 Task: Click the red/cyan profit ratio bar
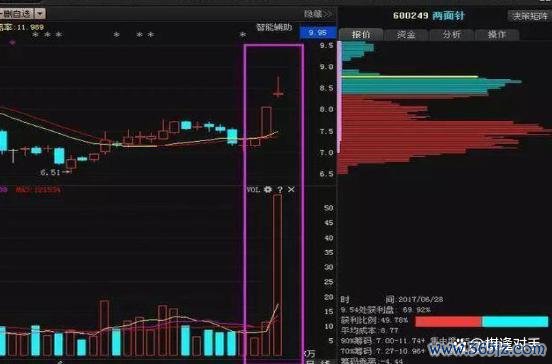482,321
